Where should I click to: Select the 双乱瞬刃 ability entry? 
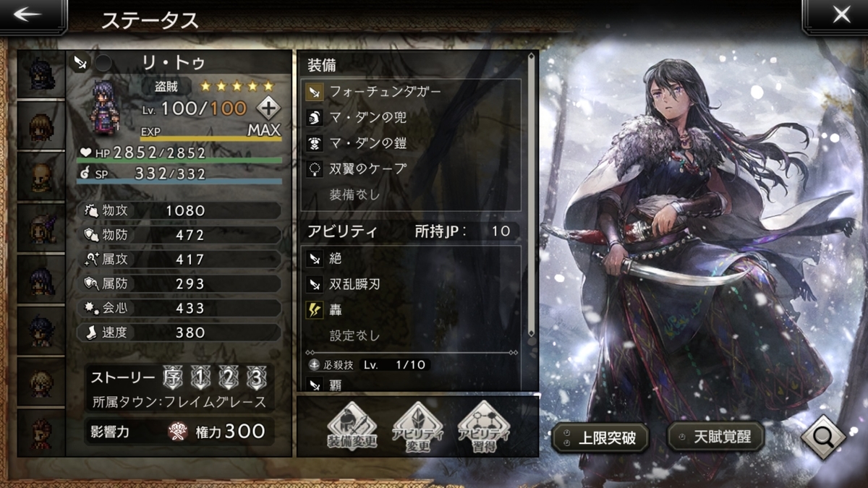pos(411,284)
